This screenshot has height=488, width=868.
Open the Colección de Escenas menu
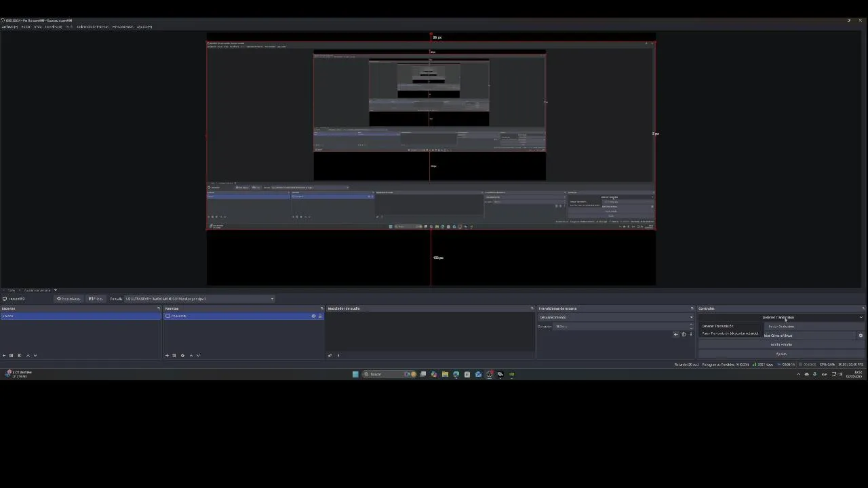[x=93, y=27]
